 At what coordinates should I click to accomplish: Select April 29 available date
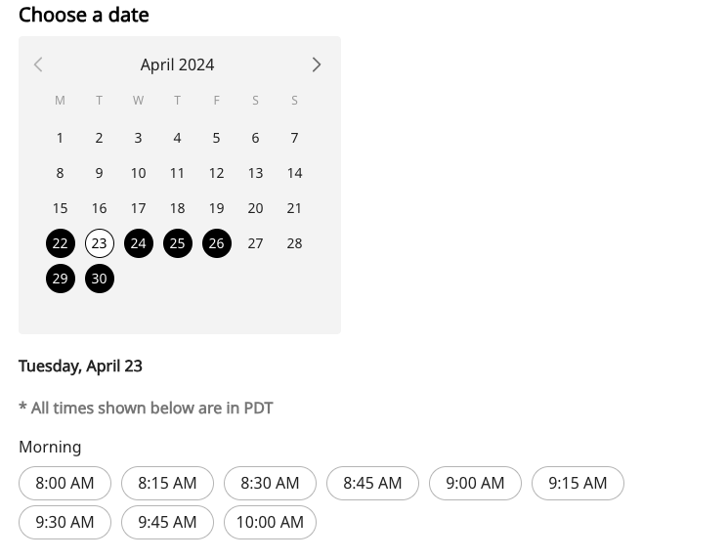[x=61, y=279]
